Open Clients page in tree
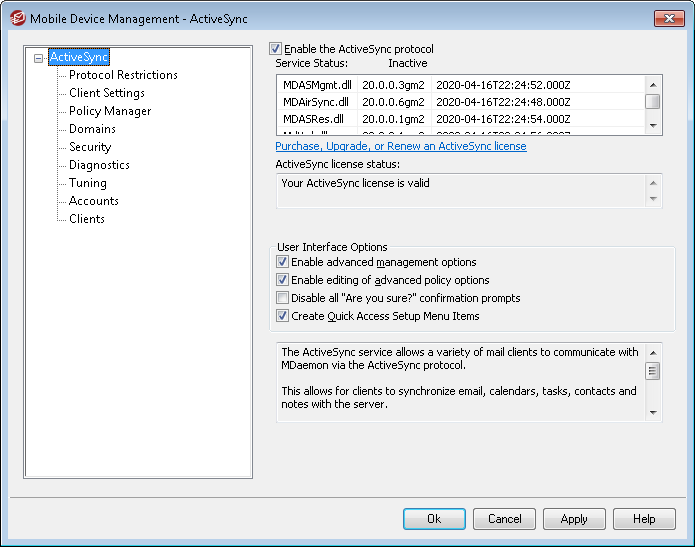Viewport: 695px width, 547px height. (x=86, y=219)
